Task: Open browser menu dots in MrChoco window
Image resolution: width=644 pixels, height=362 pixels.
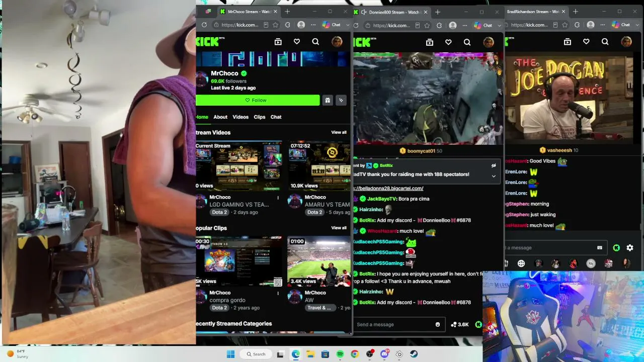Action: [313, 25]
